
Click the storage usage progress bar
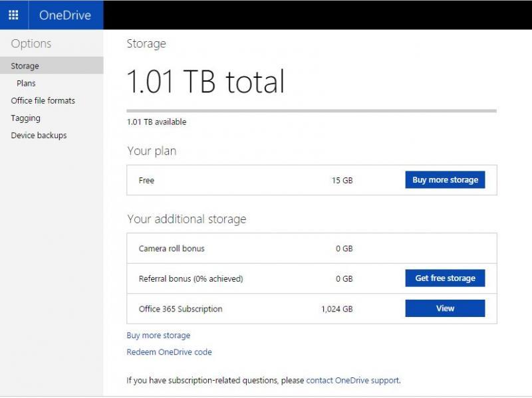[x=311, y=111]
